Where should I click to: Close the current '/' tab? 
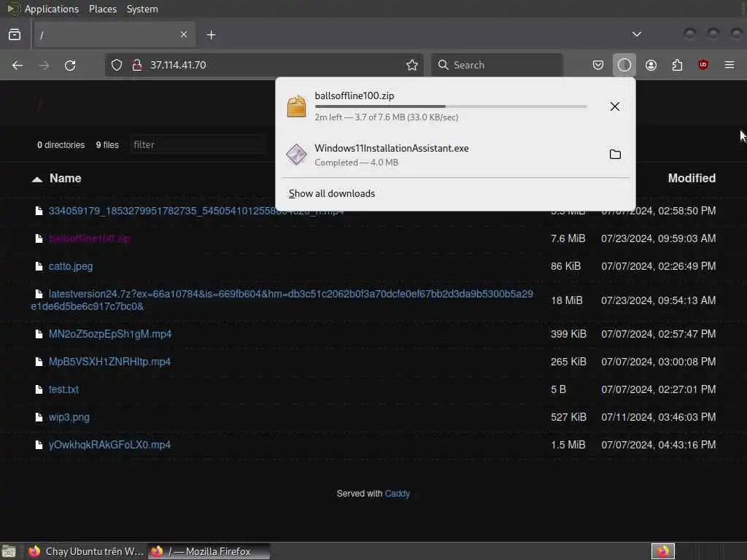(x=184, y=34)
